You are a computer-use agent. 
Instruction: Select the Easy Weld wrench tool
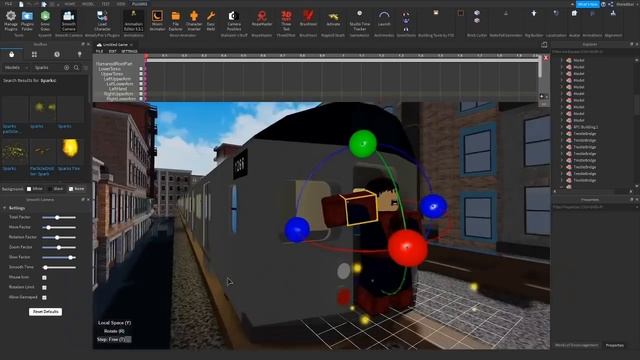(211, 20)
